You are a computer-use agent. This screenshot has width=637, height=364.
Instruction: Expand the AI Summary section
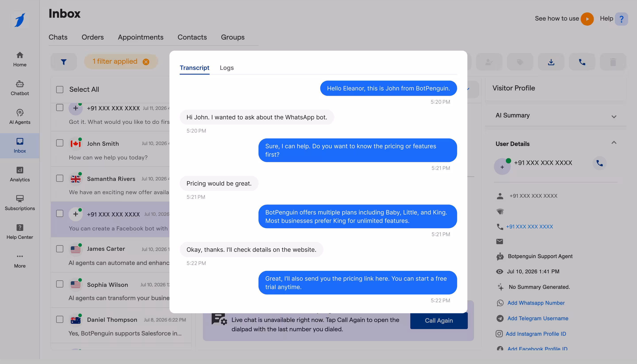614,117
